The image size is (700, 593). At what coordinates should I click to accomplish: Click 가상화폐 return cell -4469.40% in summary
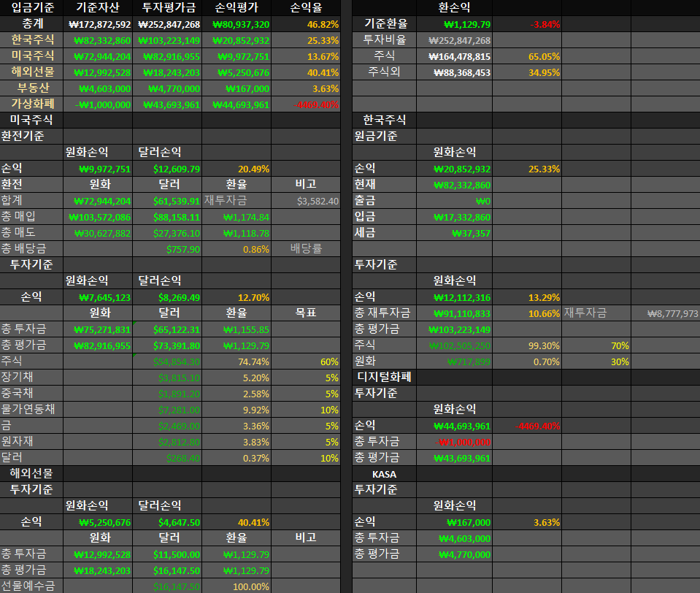[306, 104]
